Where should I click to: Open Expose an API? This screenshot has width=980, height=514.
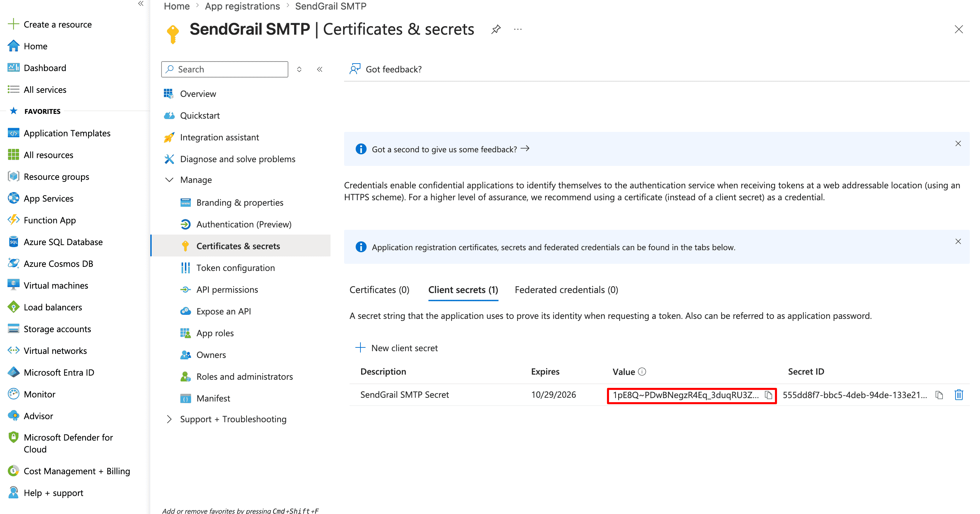(x=223, y=311)
